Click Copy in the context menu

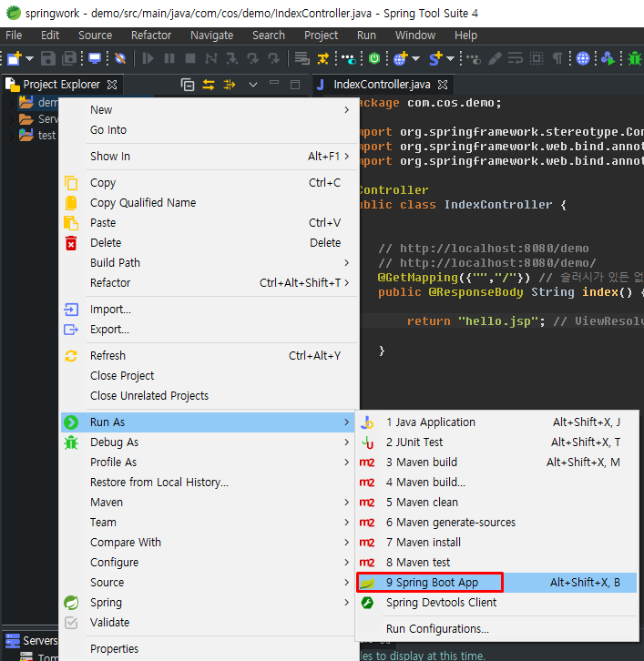[210, 183]
